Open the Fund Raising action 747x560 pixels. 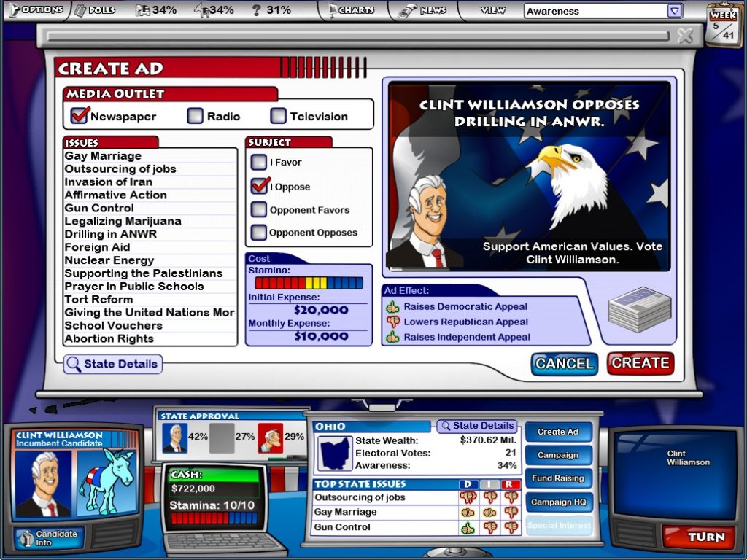coord(558,478)
